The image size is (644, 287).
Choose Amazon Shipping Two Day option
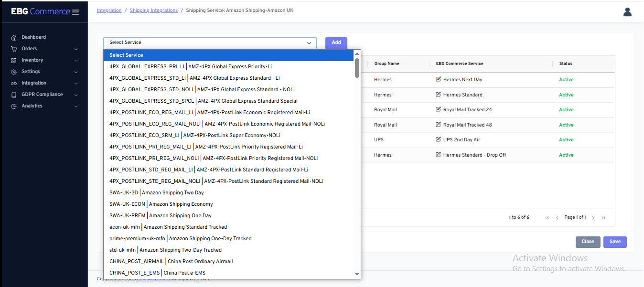click(x=157, y=193)
